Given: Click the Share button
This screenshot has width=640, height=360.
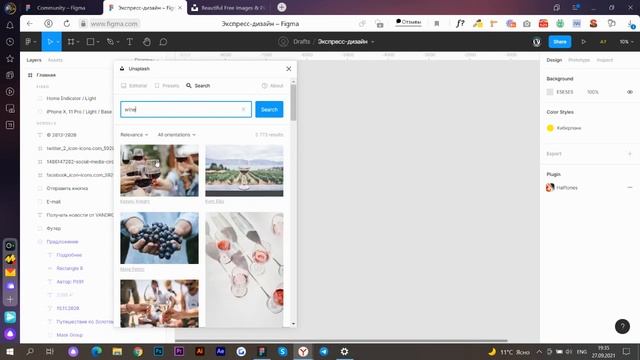Looking at the screenshot, I should click(560, 42).
